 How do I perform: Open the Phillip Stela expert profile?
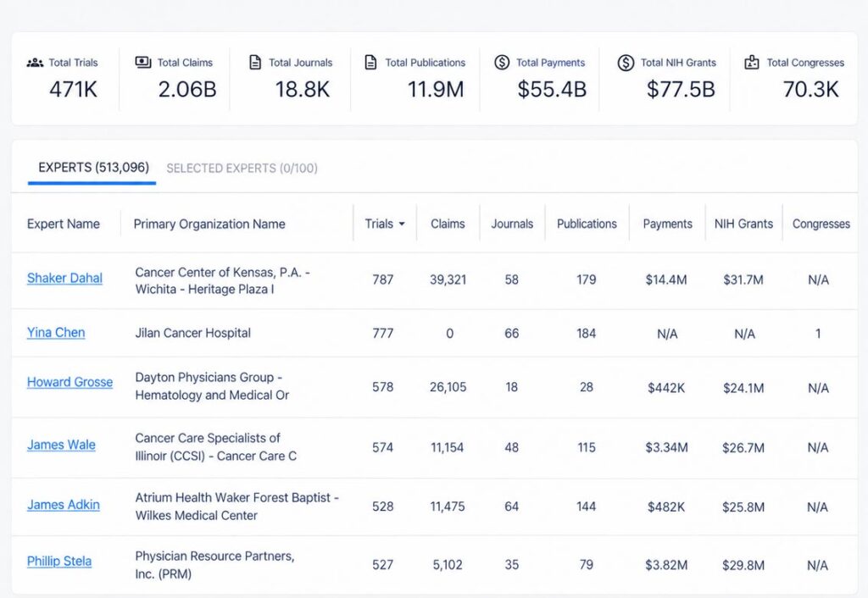point(59,561)
